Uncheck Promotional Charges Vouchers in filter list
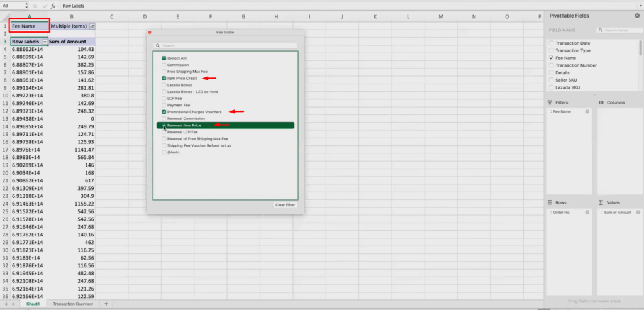644x310 pixels. pos(164,111)
